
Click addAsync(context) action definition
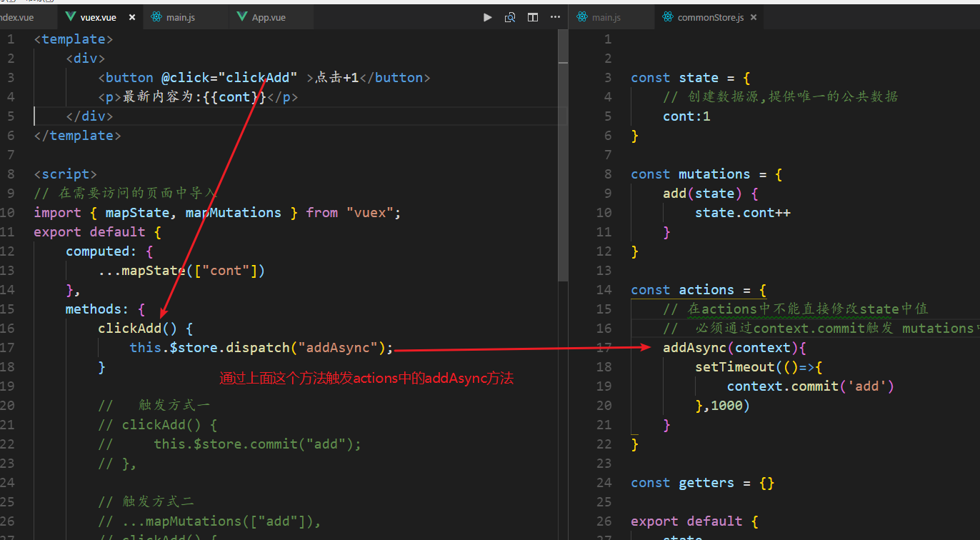point(734,347)
